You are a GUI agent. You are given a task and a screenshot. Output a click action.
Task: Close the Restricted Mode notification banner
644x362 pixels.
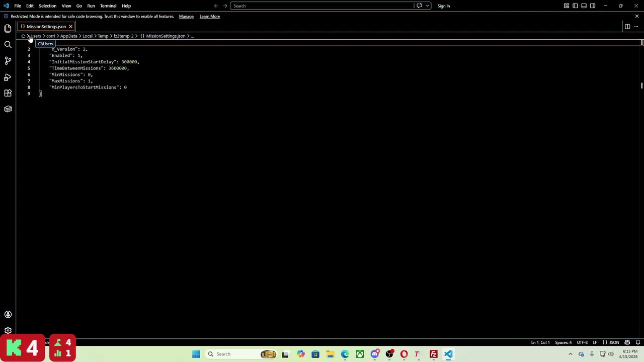pyautogui.click(x=636, y=16)
